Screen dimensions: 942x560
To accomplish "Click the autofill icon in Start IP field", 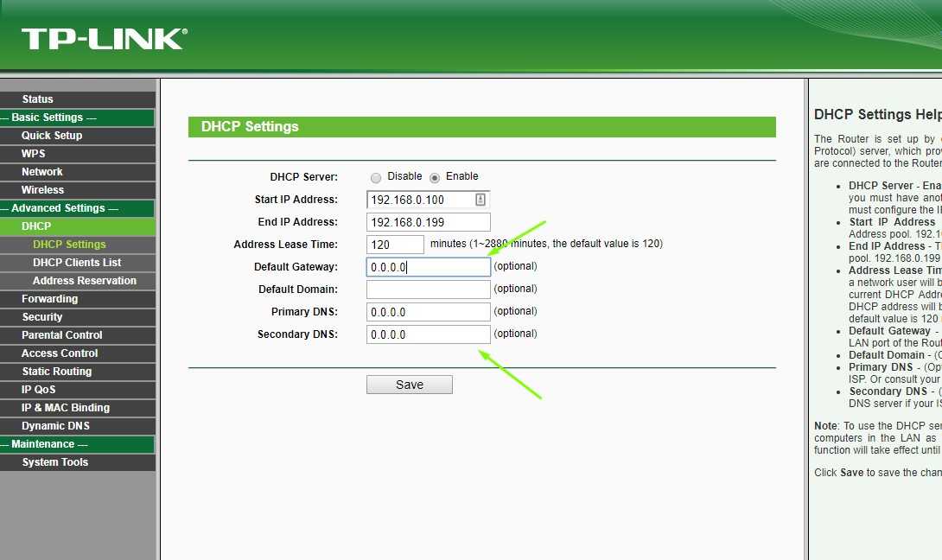I will (x=481, y=200).
